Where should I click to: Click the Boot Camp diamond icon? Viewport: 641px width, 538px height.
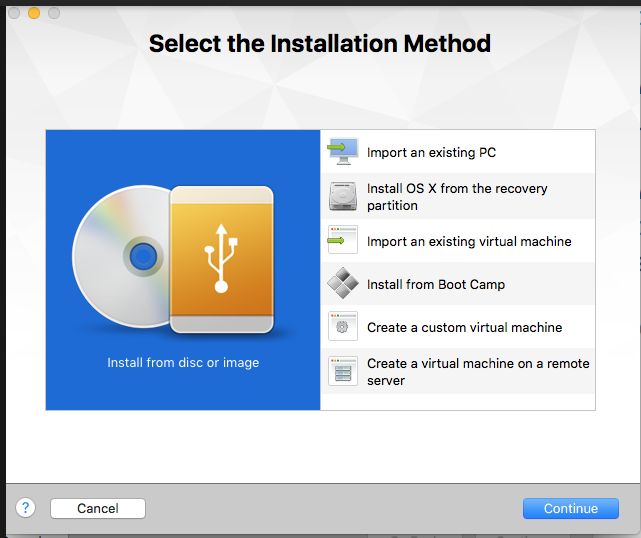[x=343, y=283]
